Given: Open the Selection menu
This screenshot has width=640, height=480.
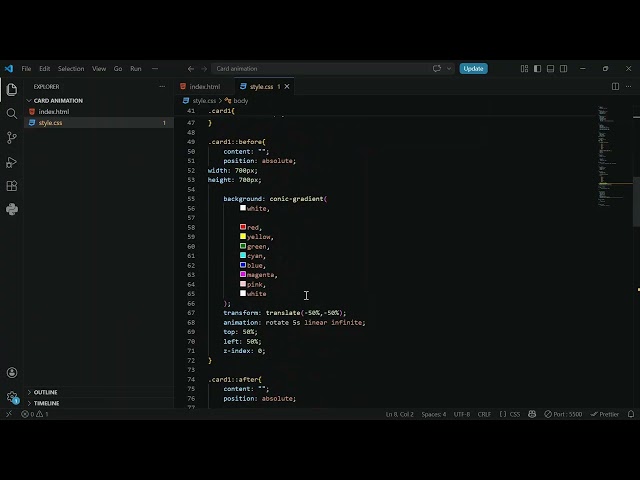Looking at the screenshot, I should [71, 69].
